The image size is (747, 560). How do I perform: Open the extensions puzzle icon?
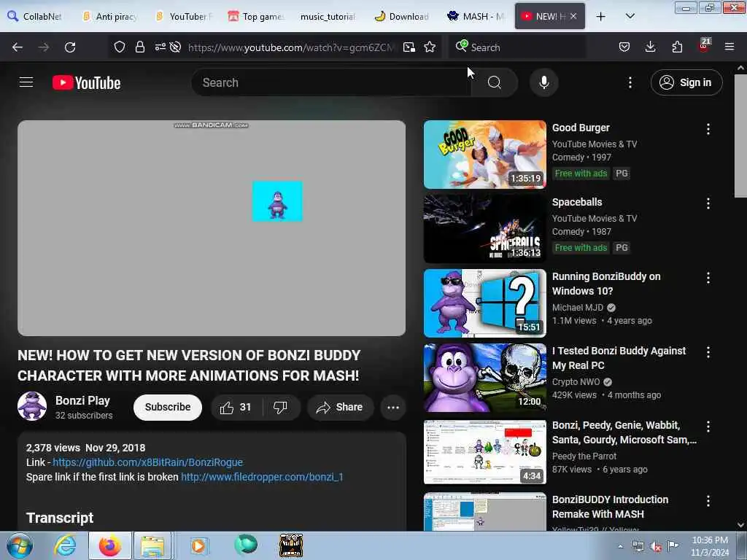click(677, 47)
